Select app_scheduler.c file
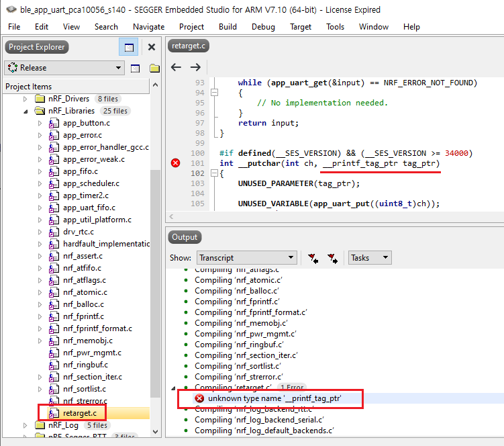 (91, 183)
